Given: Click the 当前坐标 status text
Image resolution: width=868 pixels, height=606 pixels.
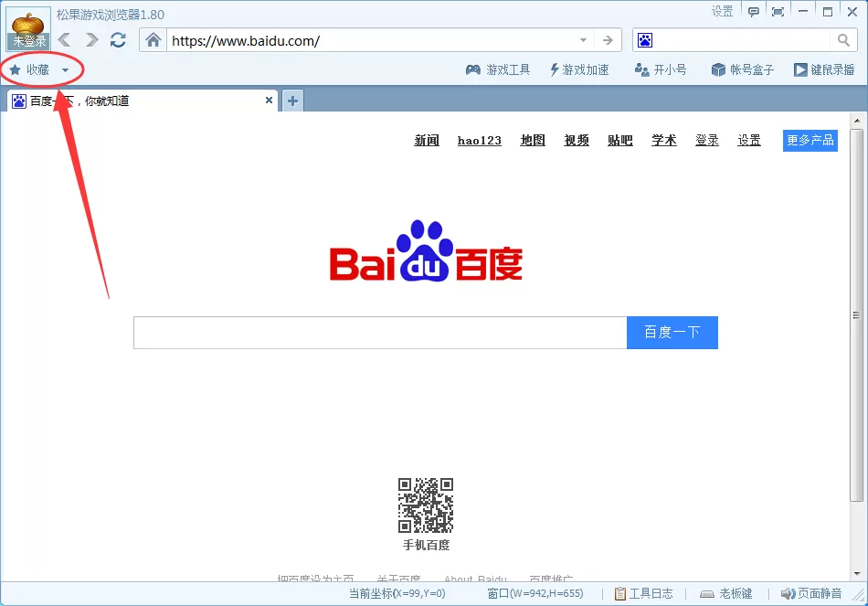Looking at the screenshot, I should coord(397,594).
